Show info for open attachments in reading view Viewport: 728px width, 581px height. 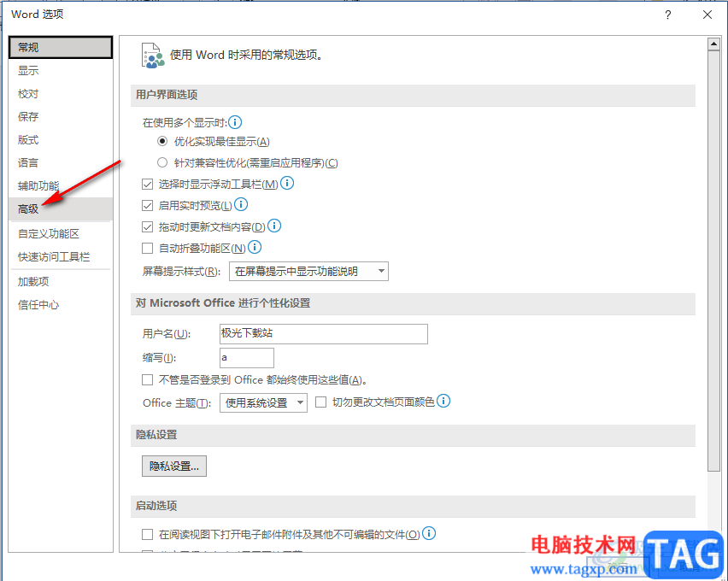pyautogui.click(x=429, y=534)
